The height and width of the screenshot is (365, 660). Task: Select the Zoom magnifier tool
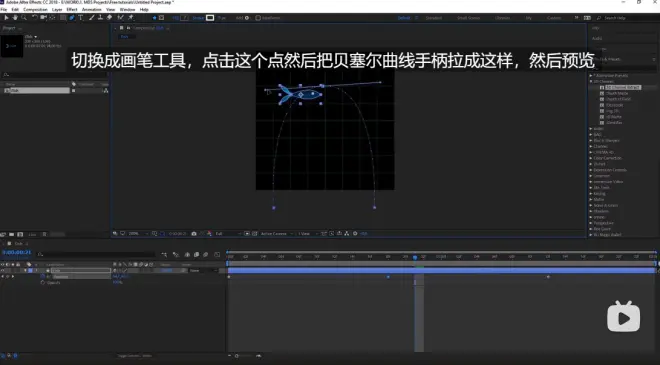click(x=24, y=18)
